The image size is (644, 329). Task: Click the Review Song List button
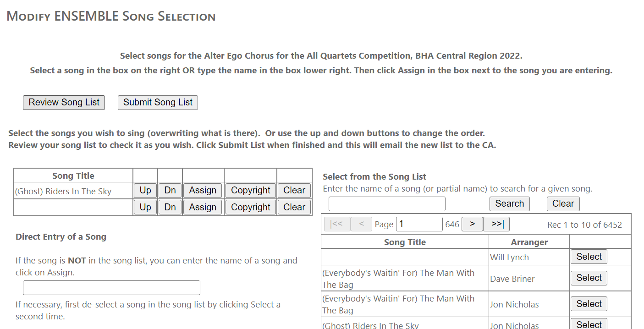point(64,103)
